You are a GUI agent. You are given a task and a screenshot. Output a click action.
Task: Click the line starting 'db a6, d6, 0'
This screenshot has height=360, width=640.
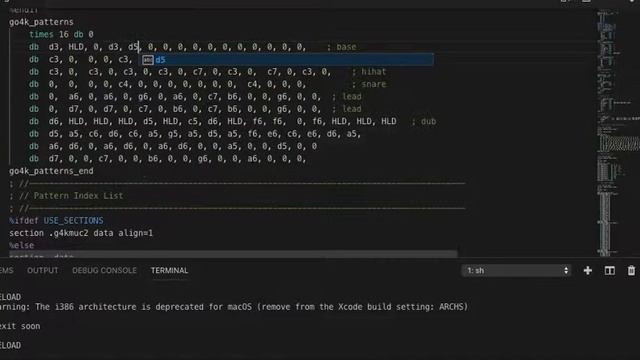(x=173, y=146)
